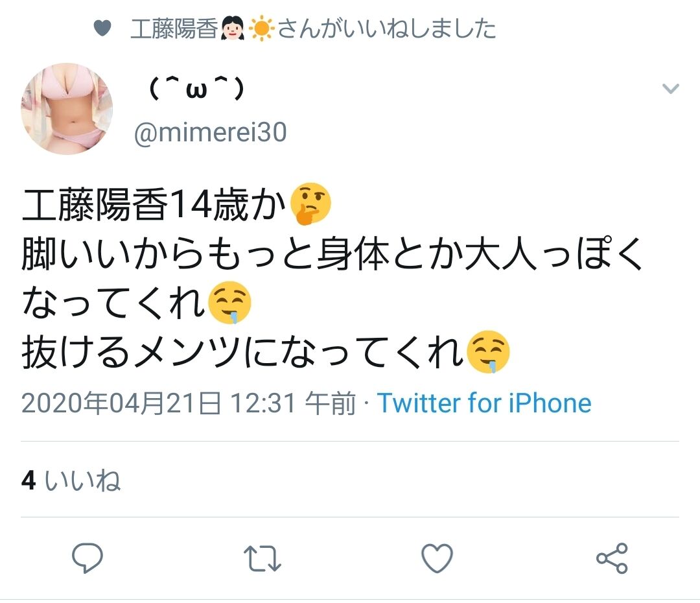This screenshot has height=603, width=700.
Task: Expand the tweet options chevron
Action: 671,88
